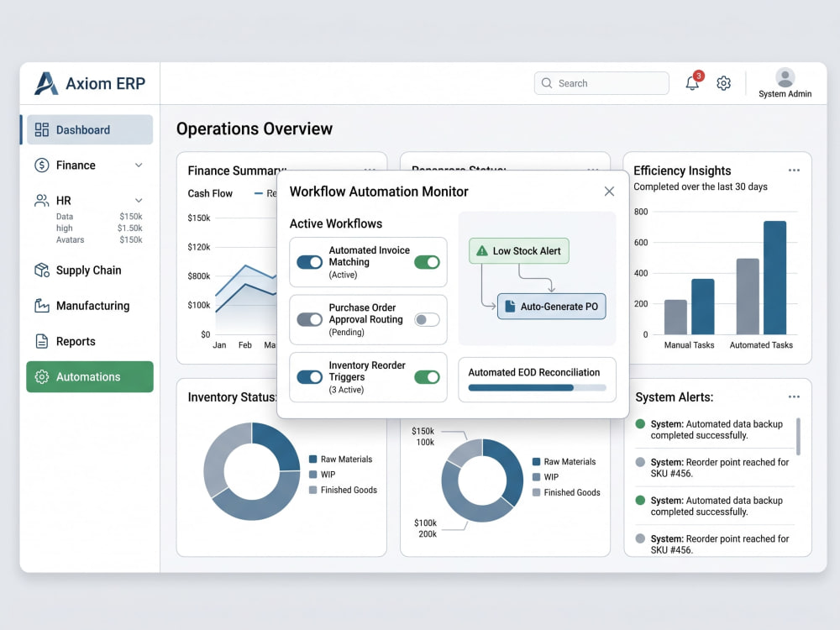Enable the right Purchase Order Approval Routing switch
The height and width of the screenshot is (630, 840).
pos(427,320)
